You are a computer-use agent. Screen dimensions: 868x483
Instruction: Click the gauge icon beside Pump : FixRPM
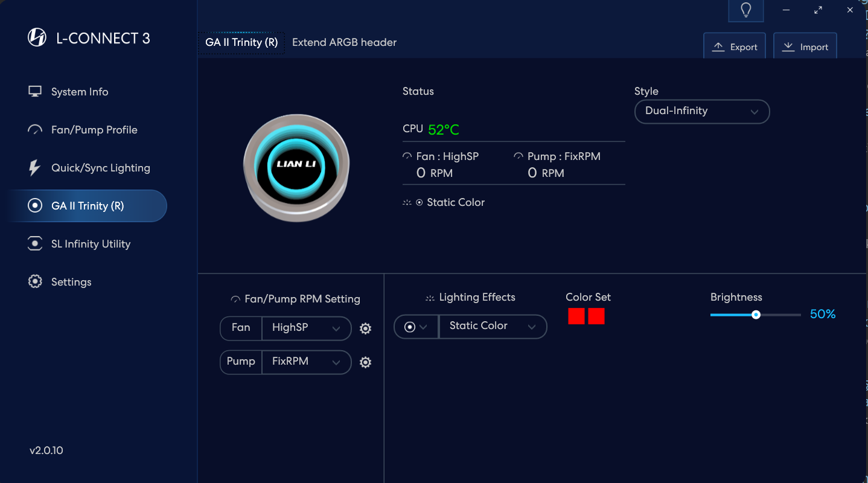(519, 156)
